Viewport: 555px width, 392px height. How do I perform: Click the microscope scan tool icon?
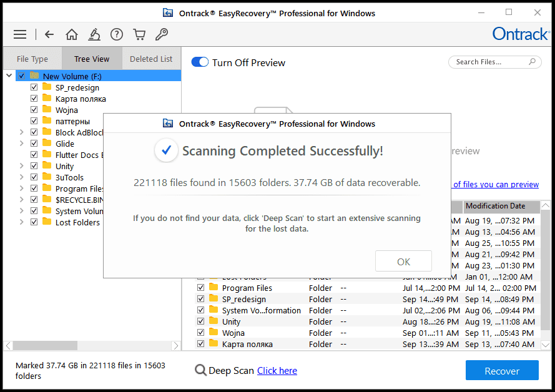[x=94, y=34]
